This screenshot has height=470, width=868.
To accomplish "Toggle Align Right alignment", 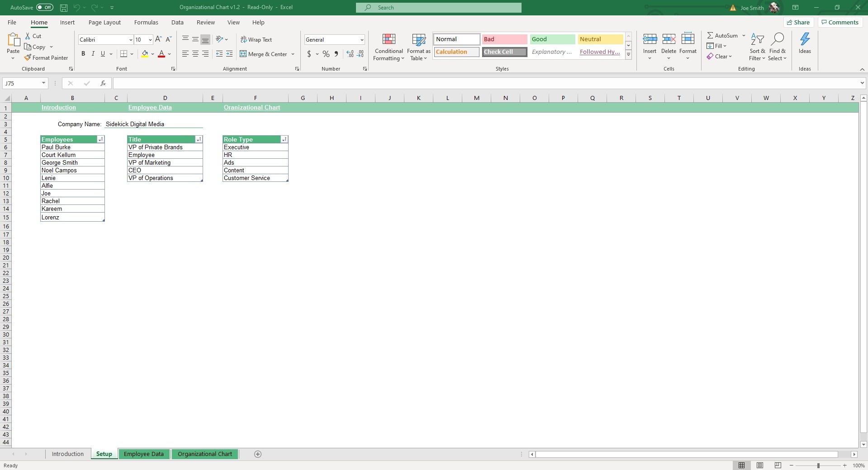I will pos(205,54).
